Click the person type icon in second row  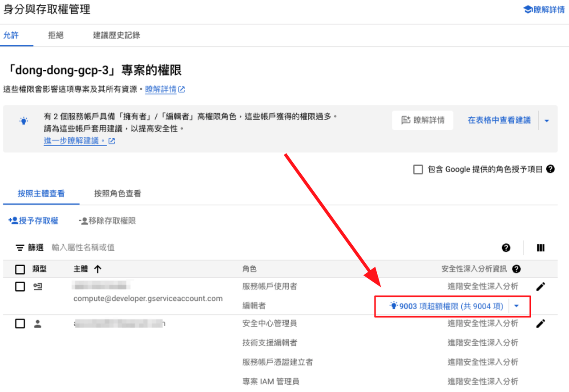[38, 324]
